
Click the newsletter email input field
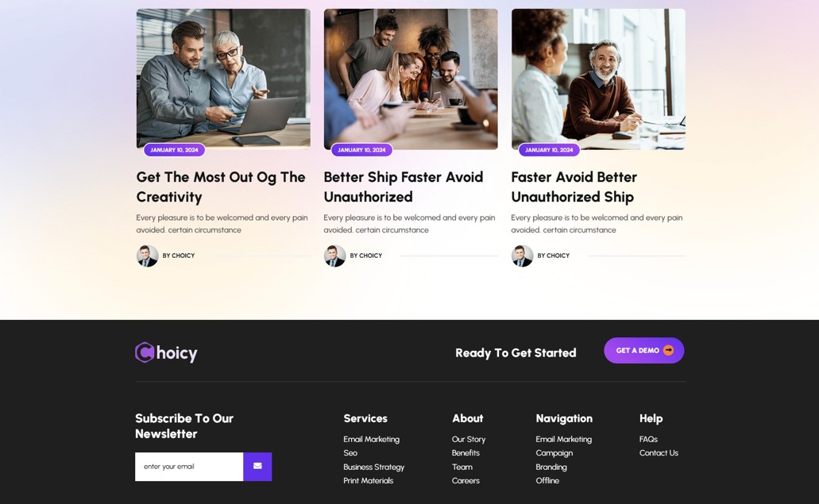189,467
